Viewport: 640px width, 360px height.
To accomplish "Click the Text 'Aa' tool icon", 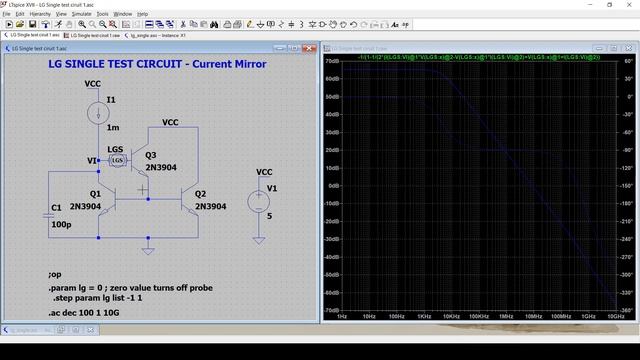I will [x=394, y=24].
